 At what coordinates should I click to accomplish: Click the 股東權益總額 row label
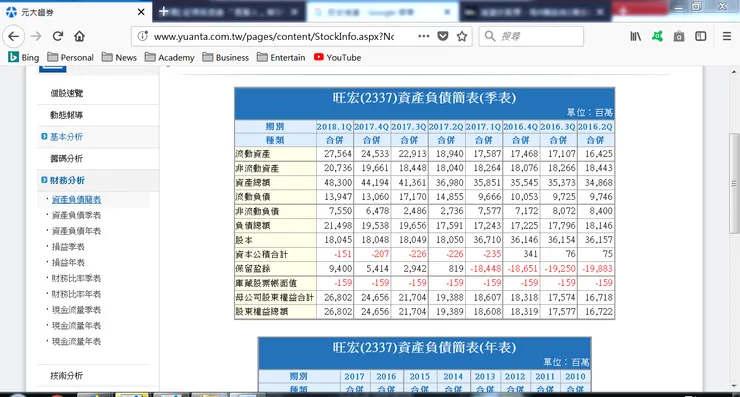coord(262,312)
